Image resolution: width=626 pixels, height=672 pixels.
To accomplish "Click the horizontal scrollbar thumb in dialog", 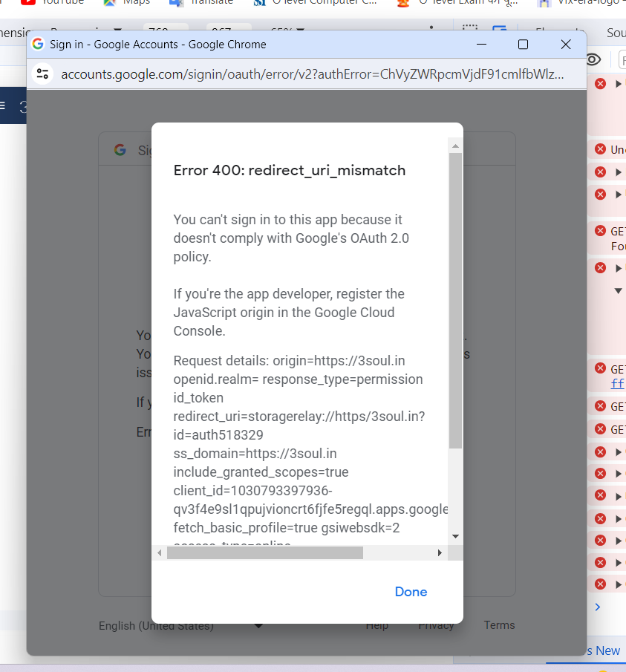I will tap(264, 553).
